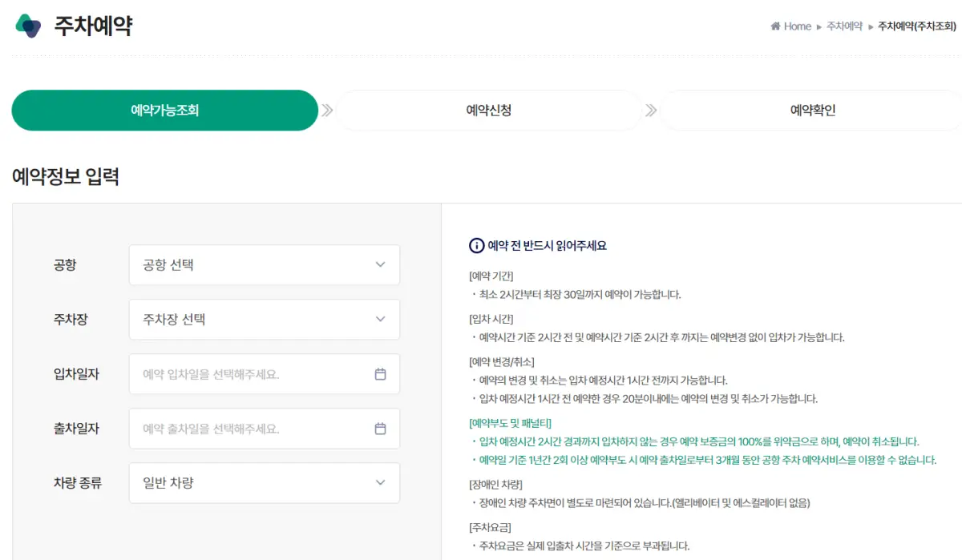Click the 입차일자 field label

(76, 374)
